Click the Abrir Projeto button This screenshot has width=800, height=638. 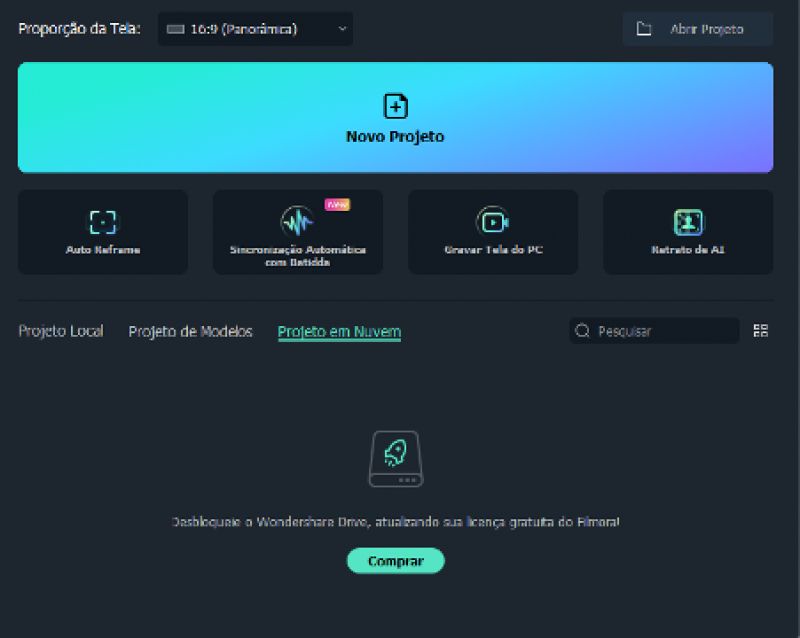(x=697, y=29)
